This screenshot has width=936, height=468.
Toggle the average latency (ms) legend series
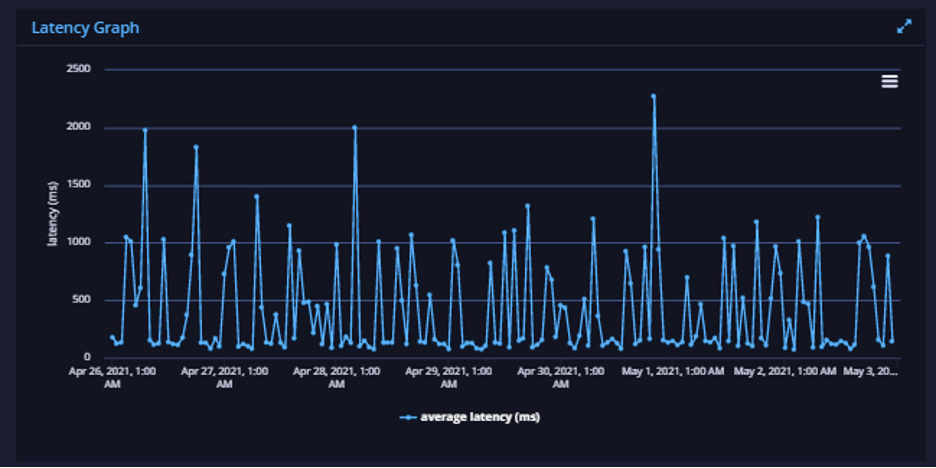point(470,417)
